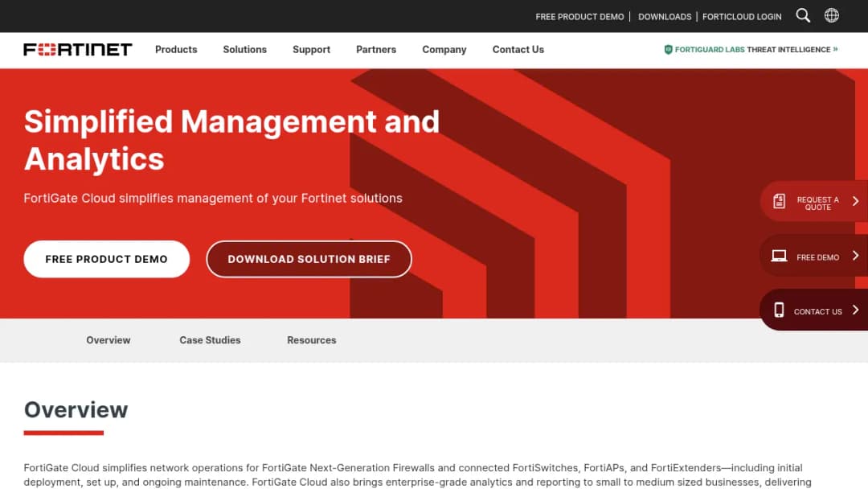Click the white Free Product Demo button
868x489 pixels.
click(107, 259)
